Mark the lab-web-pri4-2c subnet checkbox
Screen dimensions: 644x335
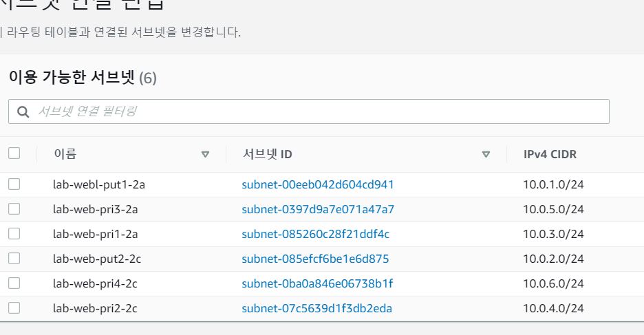tap(14, 283)
